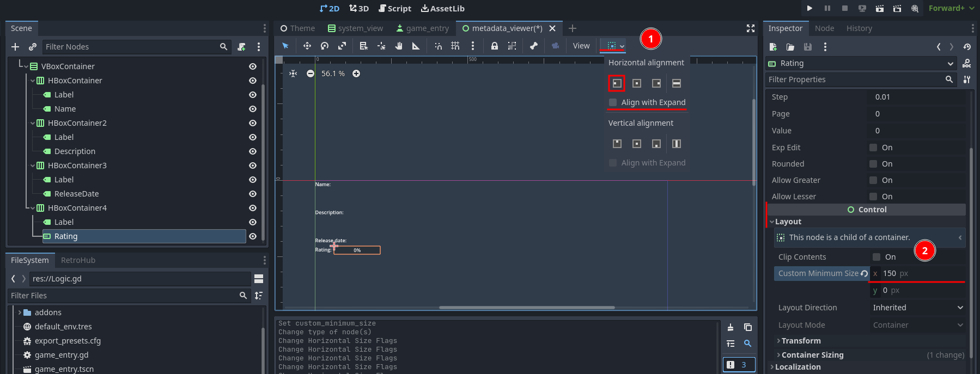Turn on Clip Contents
The width and height of the screenshot is (980, 374).
(876, 257)
